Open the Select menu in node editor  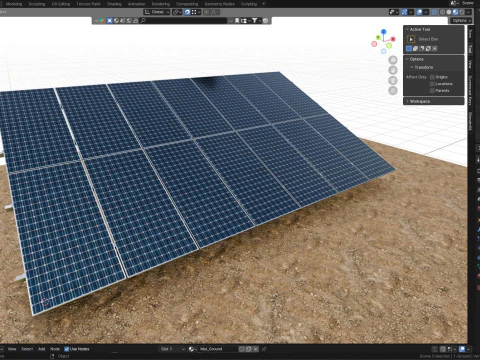tap(27, 349)
